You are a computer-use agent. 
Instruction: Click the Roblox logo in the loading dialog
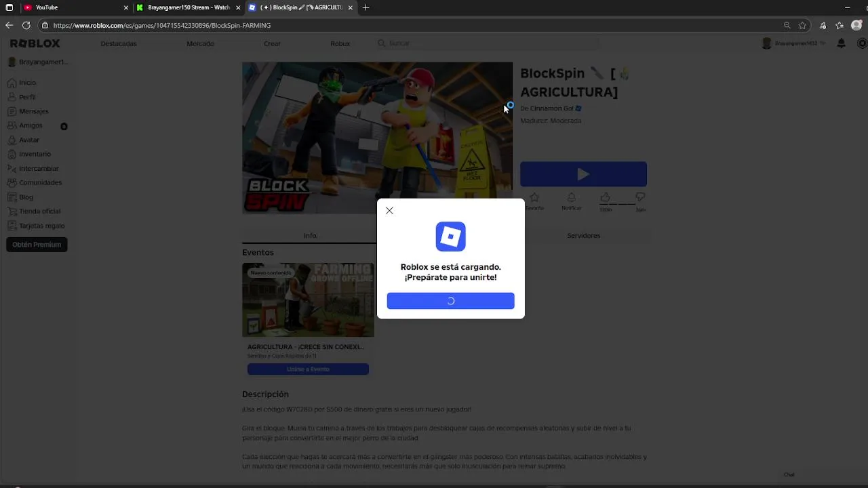450,237
